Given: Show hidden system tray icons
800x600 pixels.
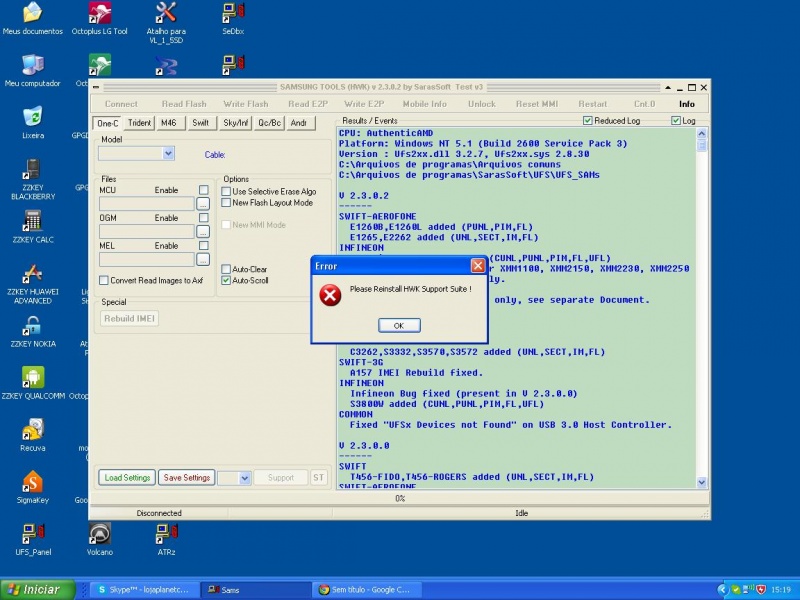Looking at the screenshot, I should [x=722, y=590].
